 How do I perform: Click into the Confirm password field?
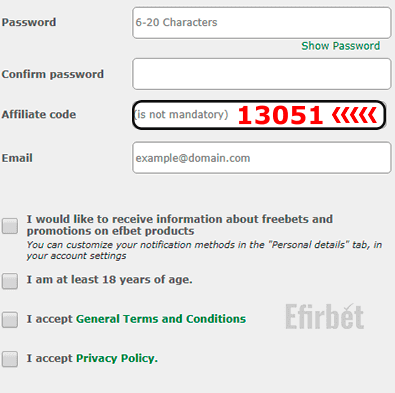point(262,74)
